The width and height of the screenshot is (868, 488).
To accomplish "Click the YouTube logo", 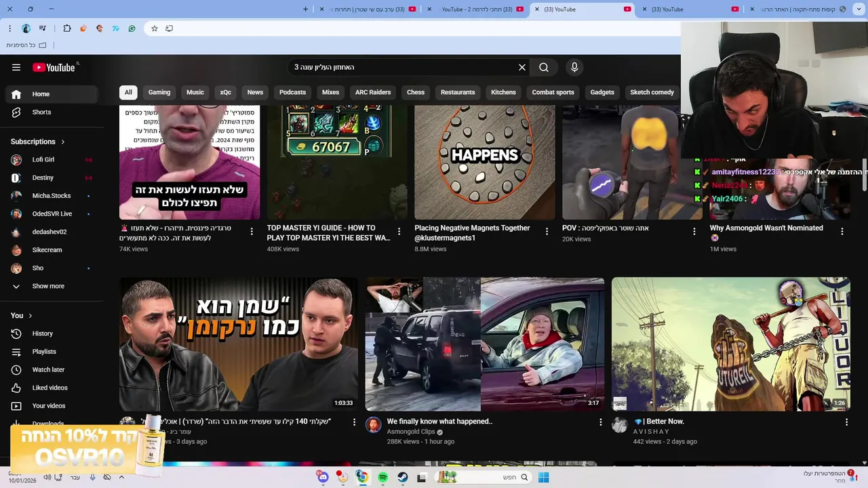I will tap(54, 67).
